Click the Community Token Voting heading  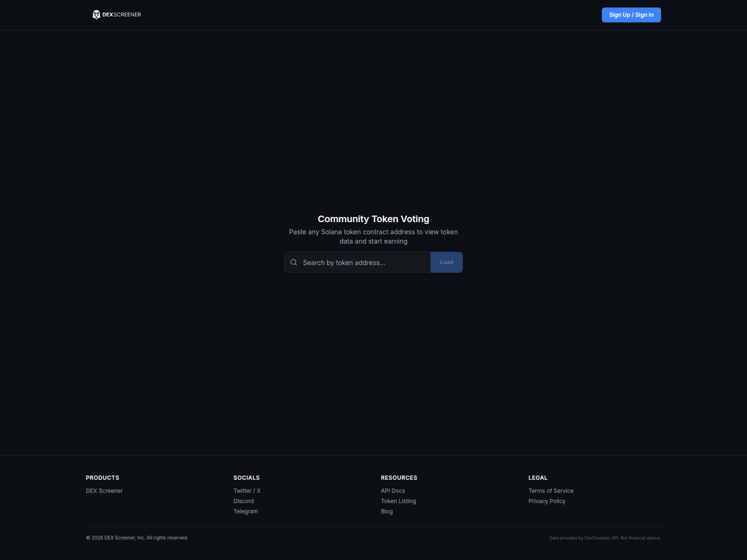point(373,218)
